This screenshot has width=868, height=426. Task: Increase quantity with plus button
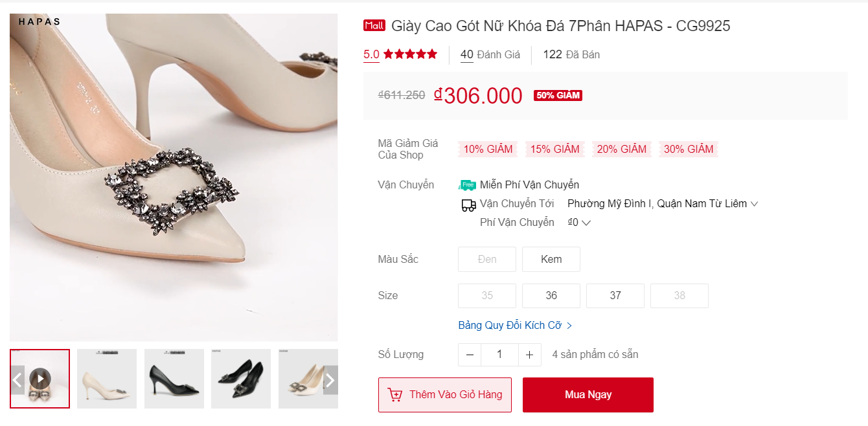tap(529, 355)
